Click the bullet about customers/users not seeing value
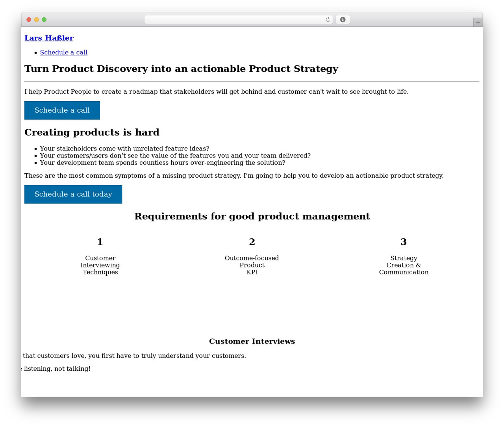The height and width of the screenshot is (427, 504). [175, 156]
